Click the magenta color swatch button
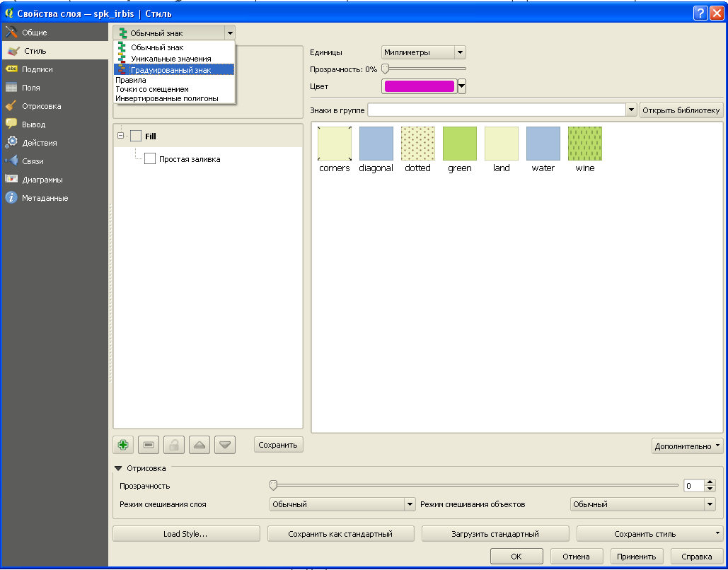The height and width of the screenshot is (570, 728). click(419, 86)
